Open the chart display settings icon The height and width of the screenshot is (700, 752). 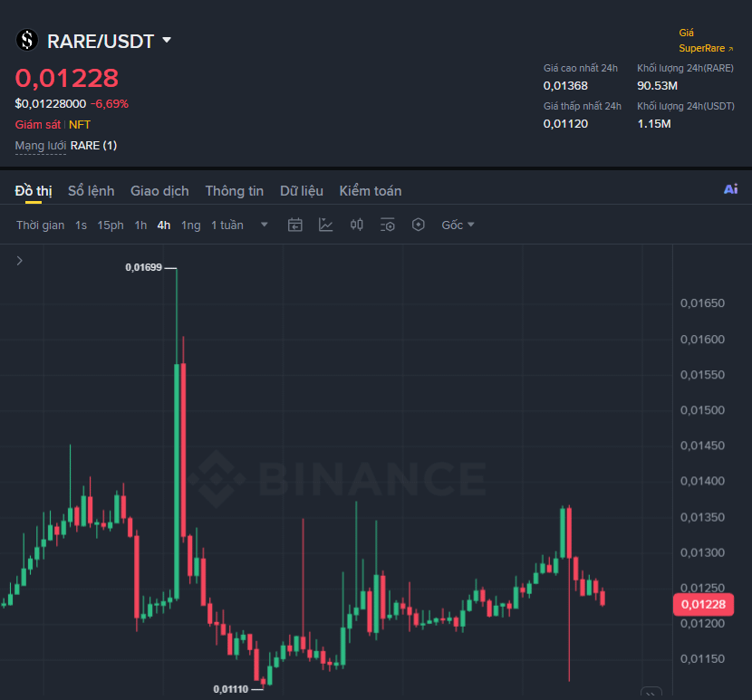387,225
